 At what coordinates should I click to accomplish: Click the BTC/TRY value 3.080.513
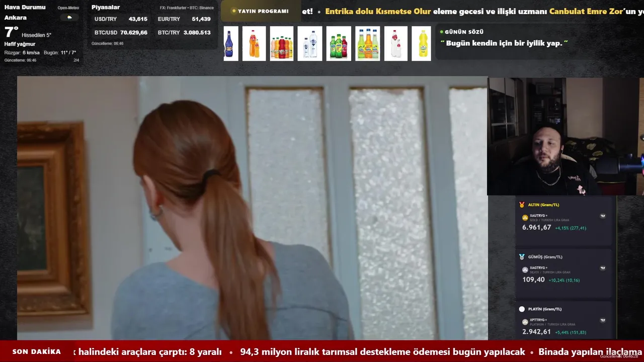[198, 33]
